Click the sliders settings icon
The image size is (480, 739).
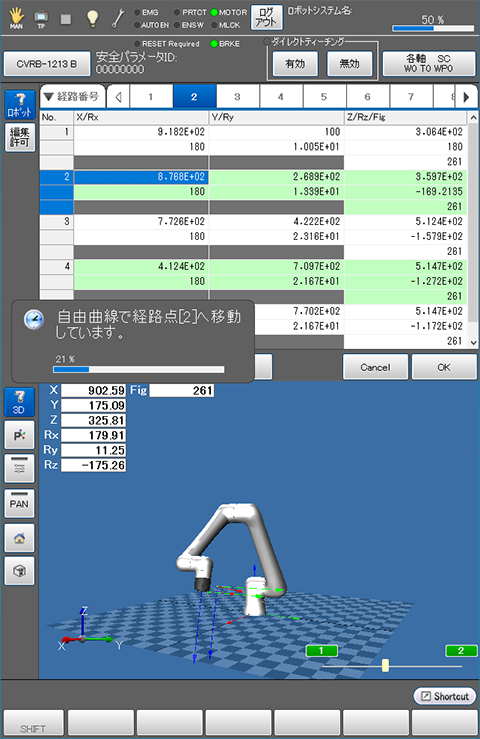[x=19, y=468]
